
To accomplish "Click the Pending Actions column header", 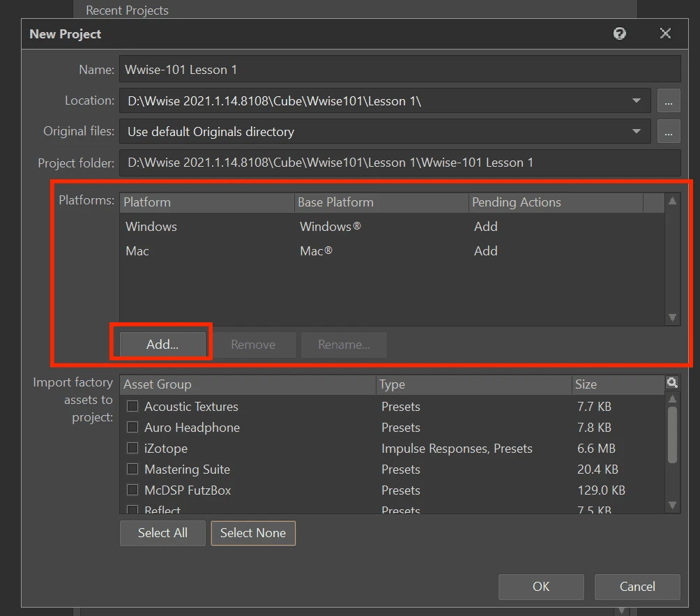I will [x=556, y=202].
